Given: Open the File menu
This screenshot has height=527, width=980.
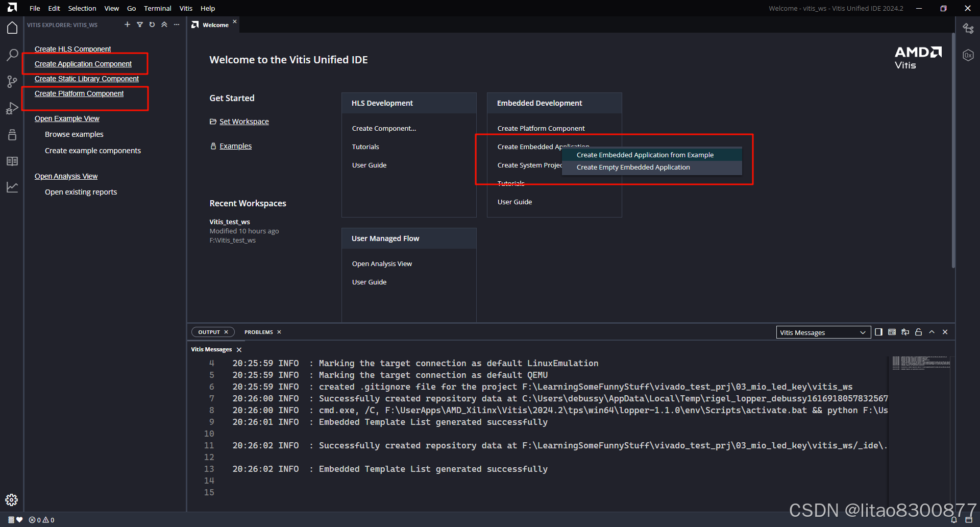Looking at the screenshot, I should [35, 8].
